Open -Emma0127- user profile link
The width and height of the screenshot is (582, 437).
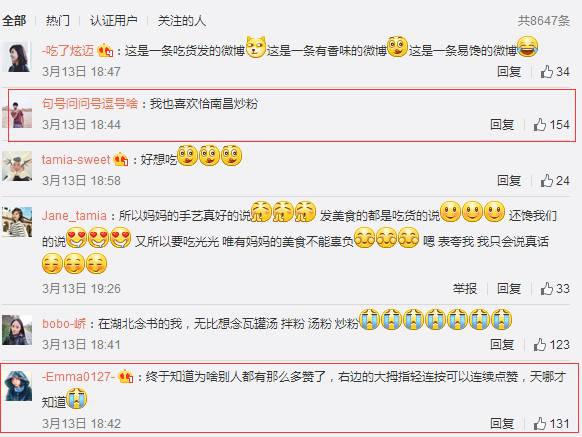coord(78,377)
